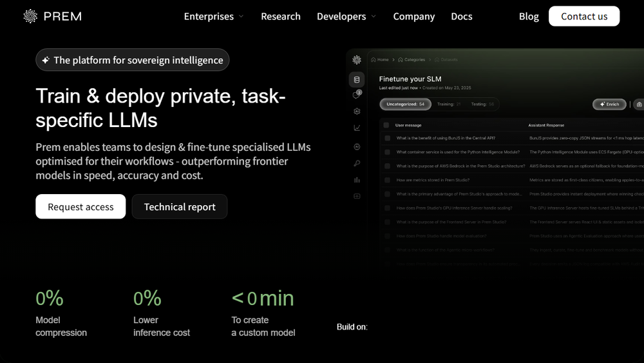
Task: Switch to the Training: 21 tab
Action: (448, 104)
